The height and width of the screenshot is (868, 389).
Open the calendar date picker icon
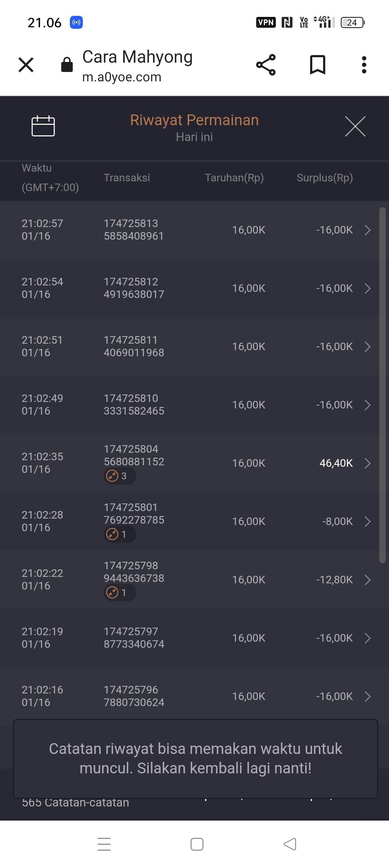43,126
